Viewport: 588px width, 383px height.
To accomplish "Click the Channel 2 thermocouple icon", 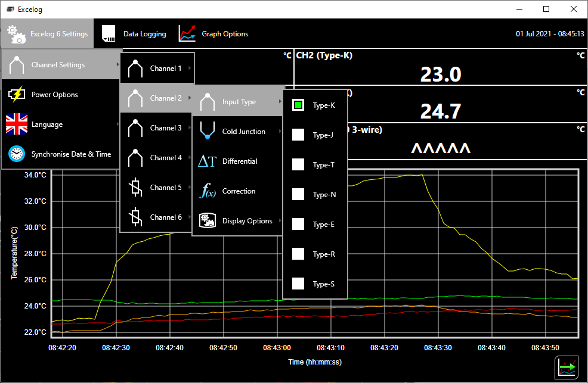I will 135,98.
